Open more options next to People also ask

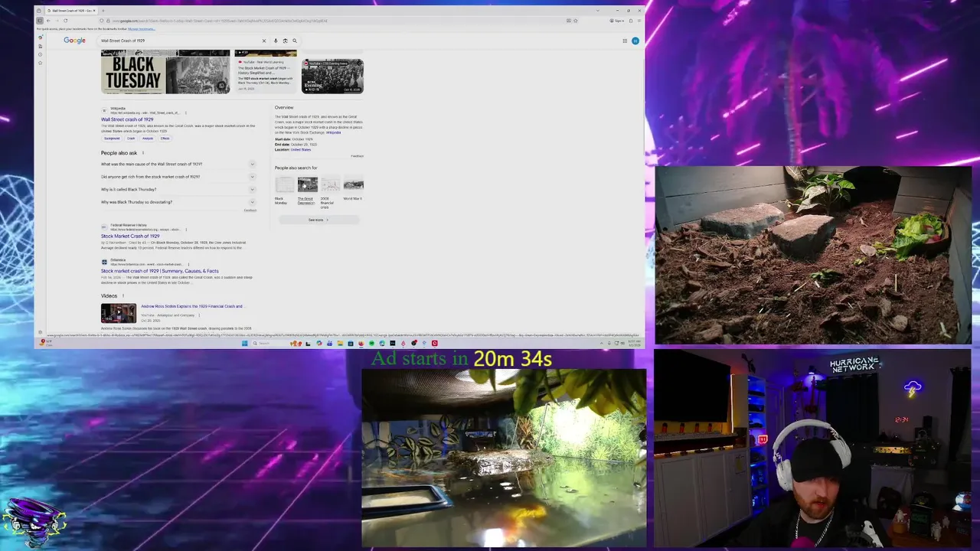tap(142, 153)
